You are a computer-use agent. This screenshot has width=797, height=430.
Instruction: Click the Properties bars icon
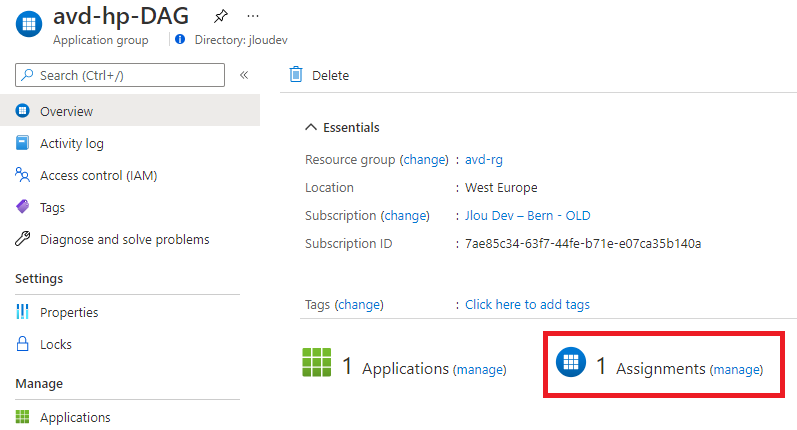coord(22,312)
